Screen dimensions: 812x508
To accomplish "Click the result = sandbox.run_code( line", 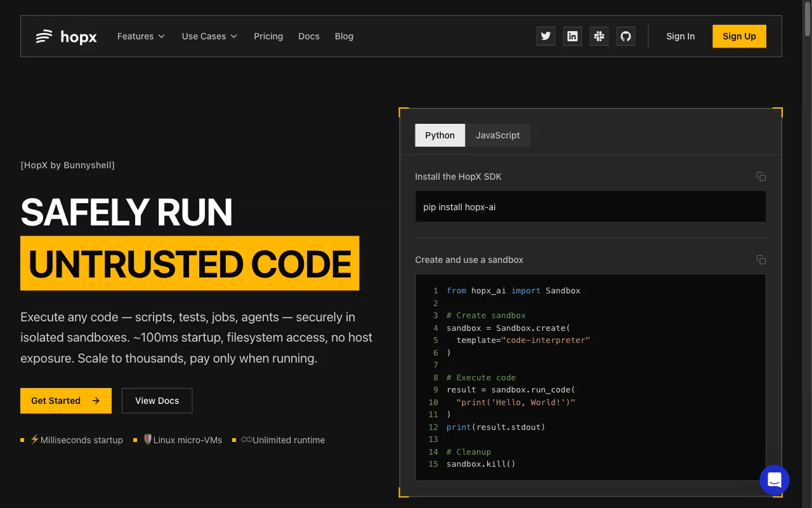I will (x=511, y=390).
